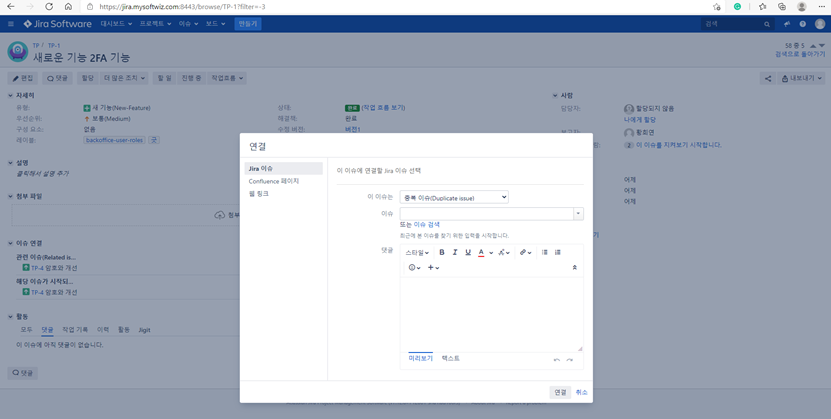This screenshot has height=419, width=831.
Task: Open the 보드 menu
Action: [215, 24]
